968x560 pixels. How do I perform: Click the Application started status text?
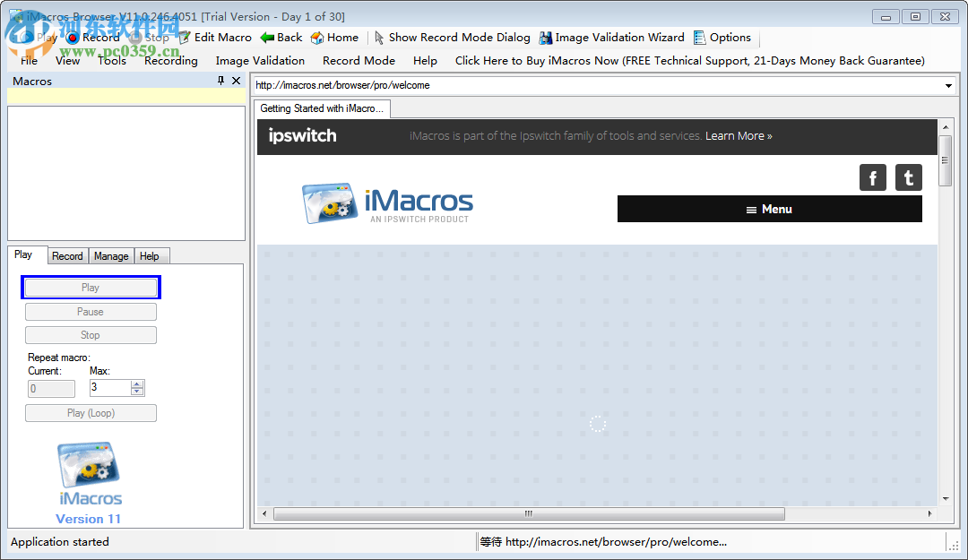coord(60,541)
